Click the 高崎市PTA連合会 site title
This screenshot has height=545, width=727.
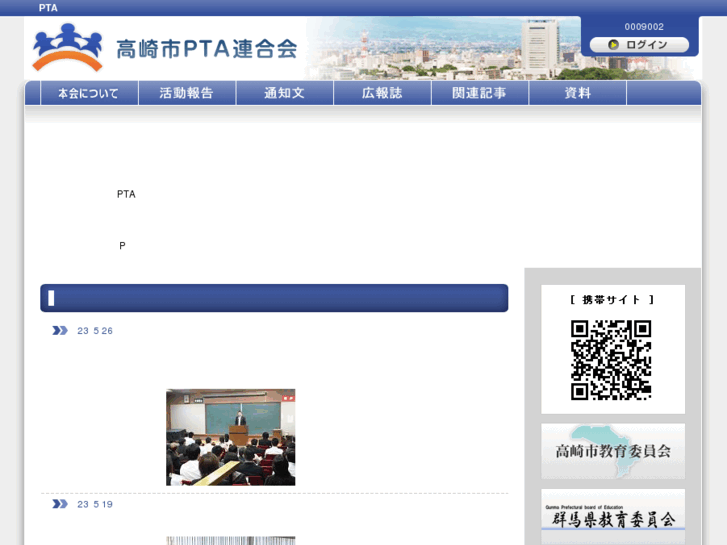[x=206, y=49]
